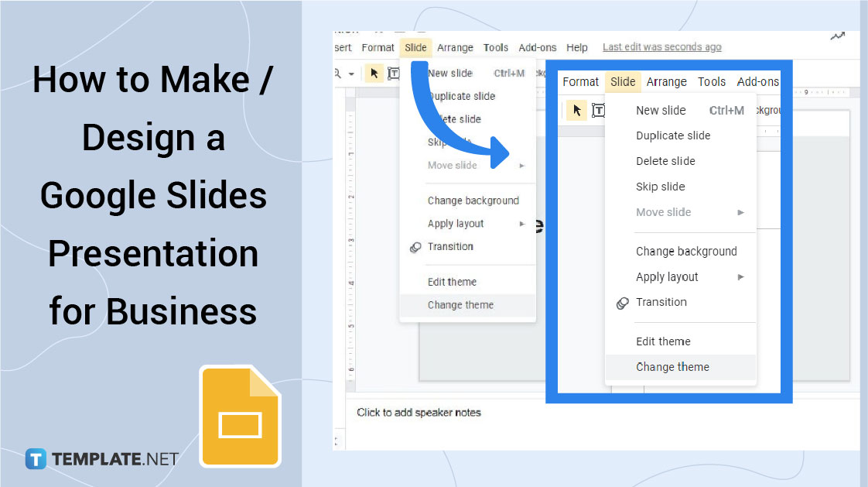Open the zoom dropdown arrow in the smaller toolbar
Viewport: 868px width, 487px height.
tap(351, 74)
